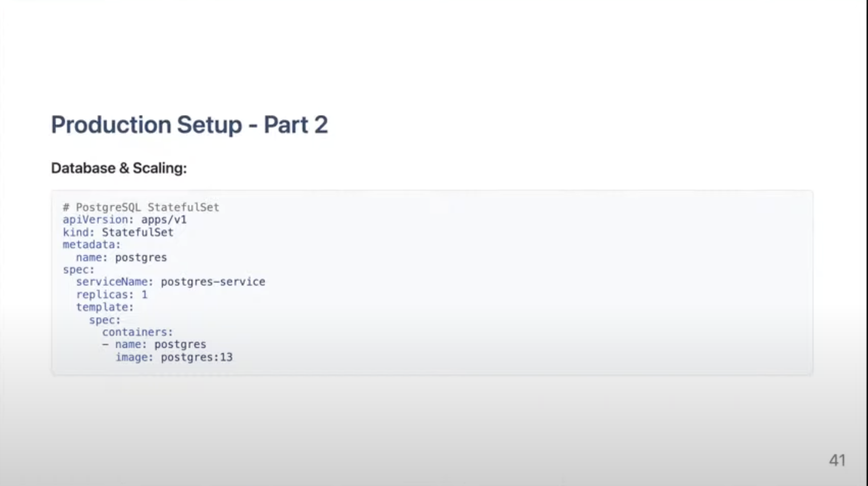Screen dimensions: 868x486
Task: Click the "Production Setup - Part 2" slide title
Action: coord(189,125)
